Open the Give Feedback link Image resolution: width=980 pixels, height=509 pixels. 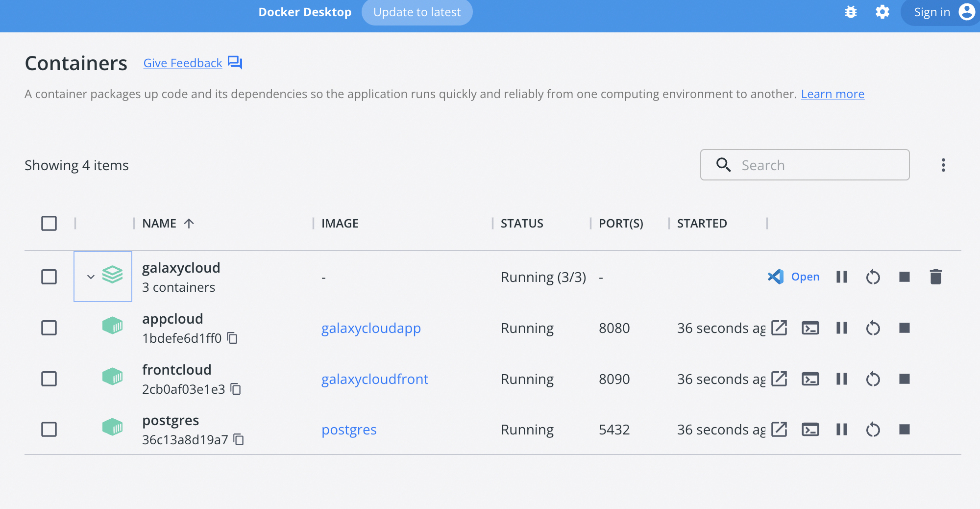183,63
